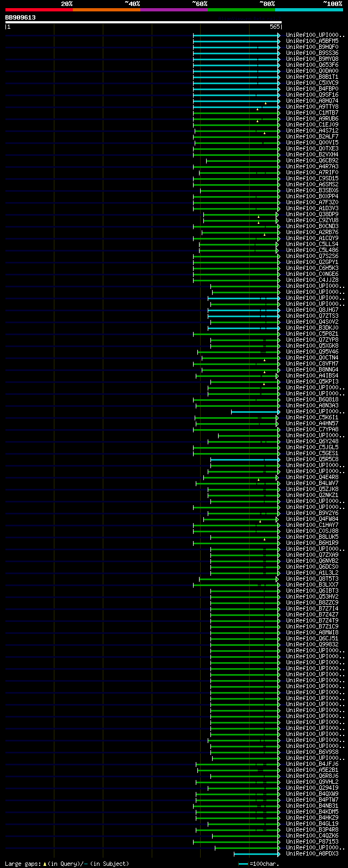Select the UniRef100_Q8JHG7 label
The width and height of the screenshot is (348, 868).
click(x=312, y=310)
